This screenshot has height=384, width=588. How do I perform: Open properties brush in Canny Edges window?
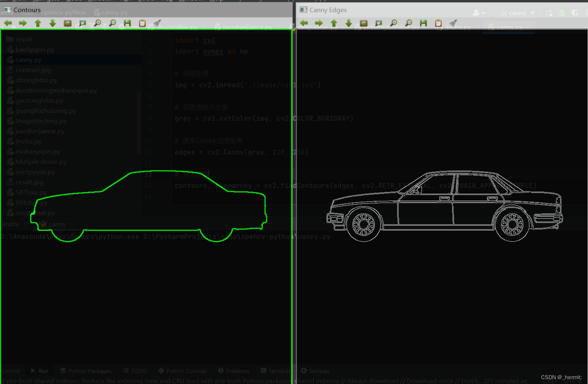click(x=453, y=23)
